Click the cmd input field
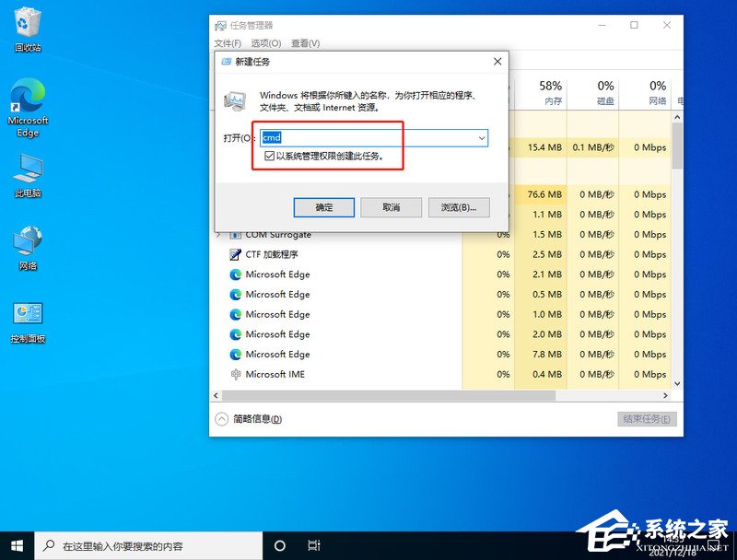 pyautogui.click(x=350, y=137)
